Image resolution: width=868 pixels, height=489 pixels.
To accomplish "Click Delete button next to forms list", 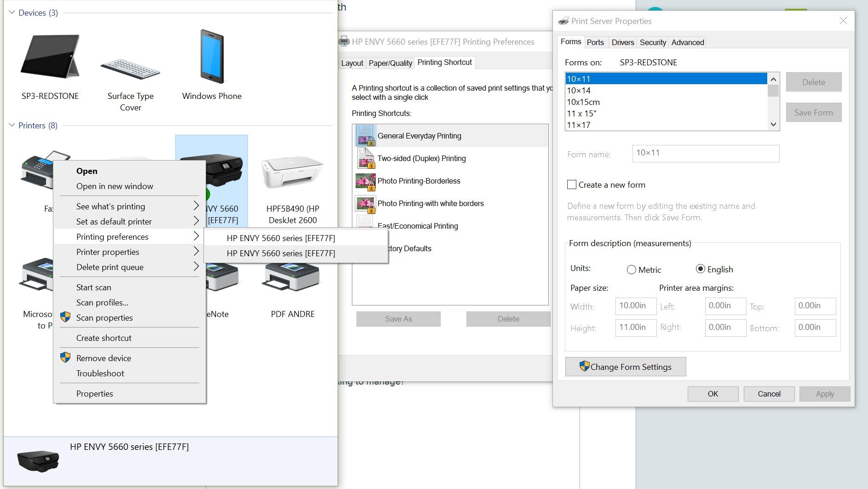I will click(814, 82).
